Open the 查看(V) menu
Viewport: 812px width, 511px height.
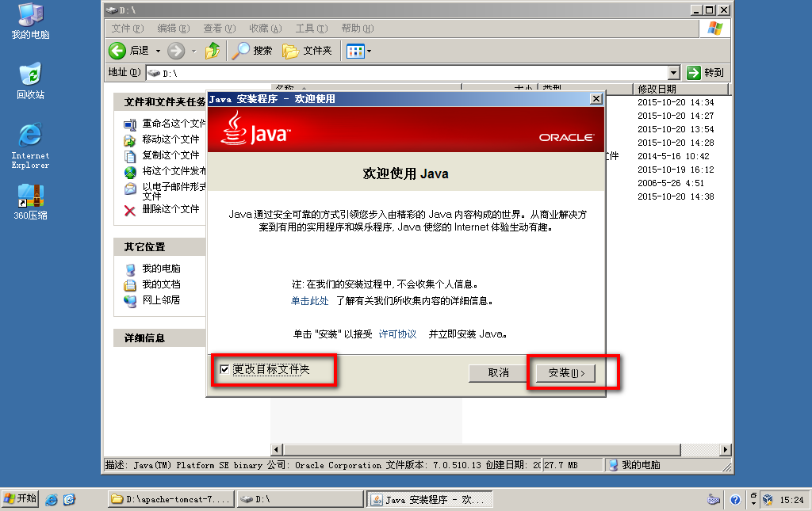pos(219,29)
